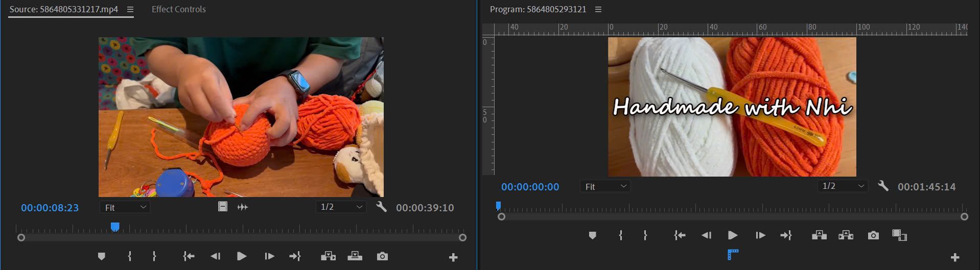Mark In point in Program monitor

pos(620,235)
